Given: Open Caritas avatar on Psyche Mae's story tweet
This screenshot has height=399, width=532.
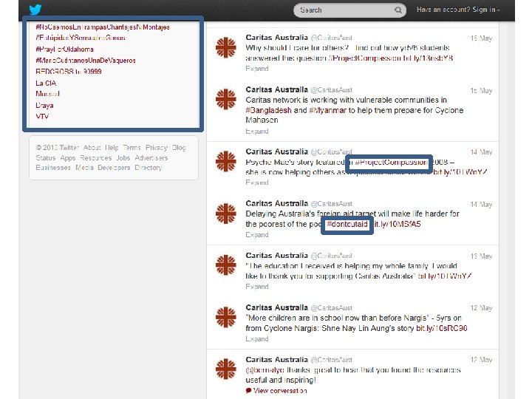Looking at the screenshot, I should click(225, 161).
